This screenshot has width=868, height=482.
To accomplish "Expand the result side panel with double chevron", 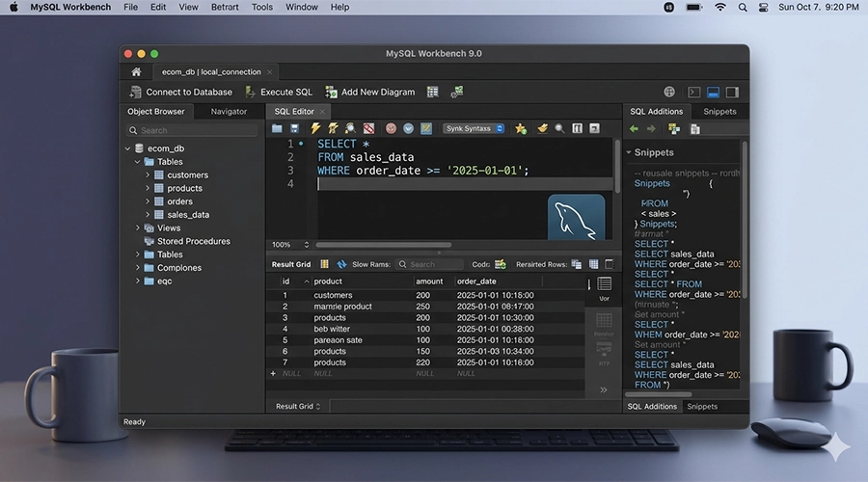I will point(604,390).
